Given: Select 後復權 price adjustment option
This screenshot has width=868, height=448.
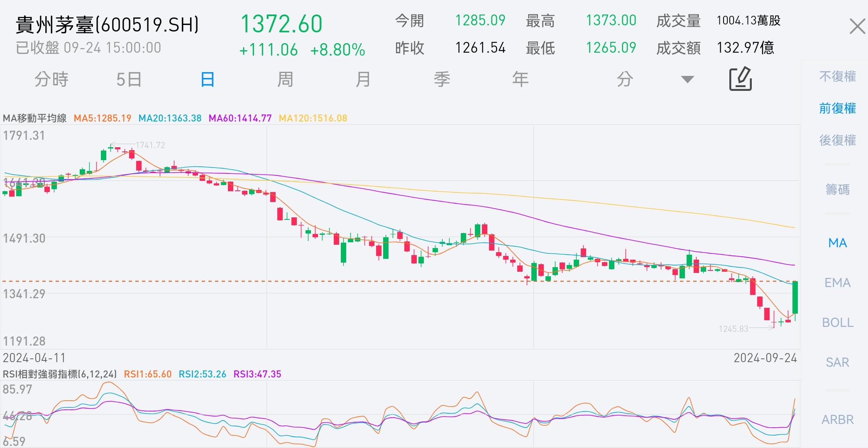Looking at the screenshot, I should point(837,141).
